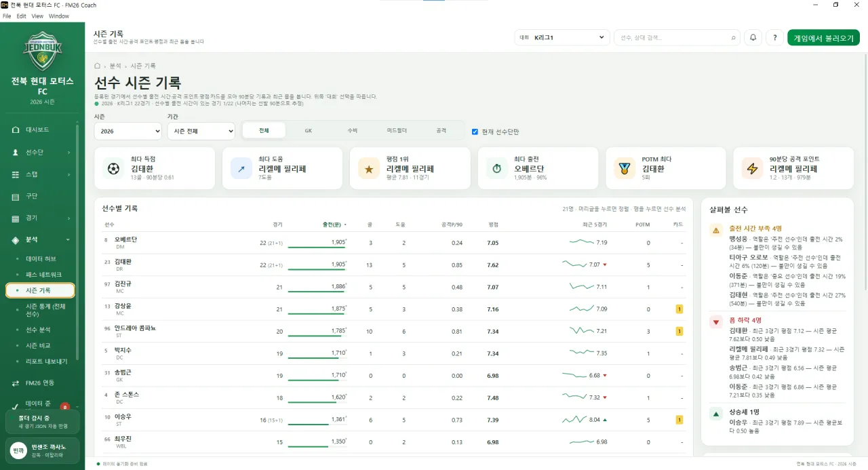Viewport: 868px width, 470px height.
Task: Click the 구단 club icon in sidebar
Action: pos(16,197)
